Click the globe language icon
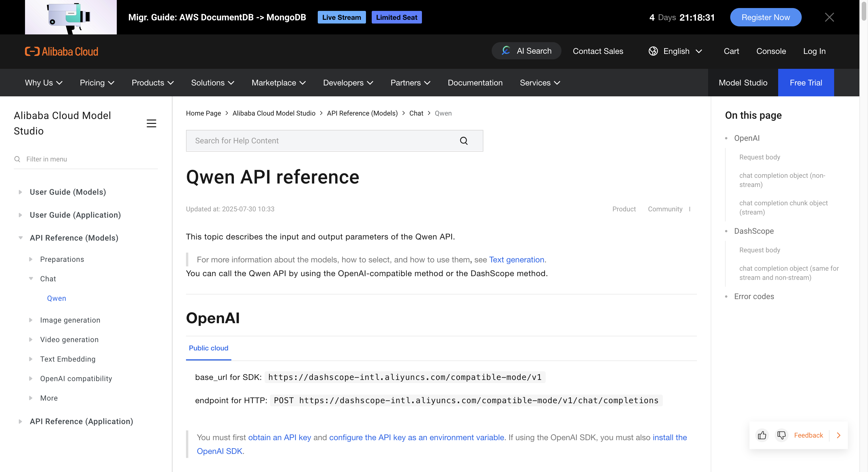The width and height of the screenshot is (868, 472). coord(653,51)
